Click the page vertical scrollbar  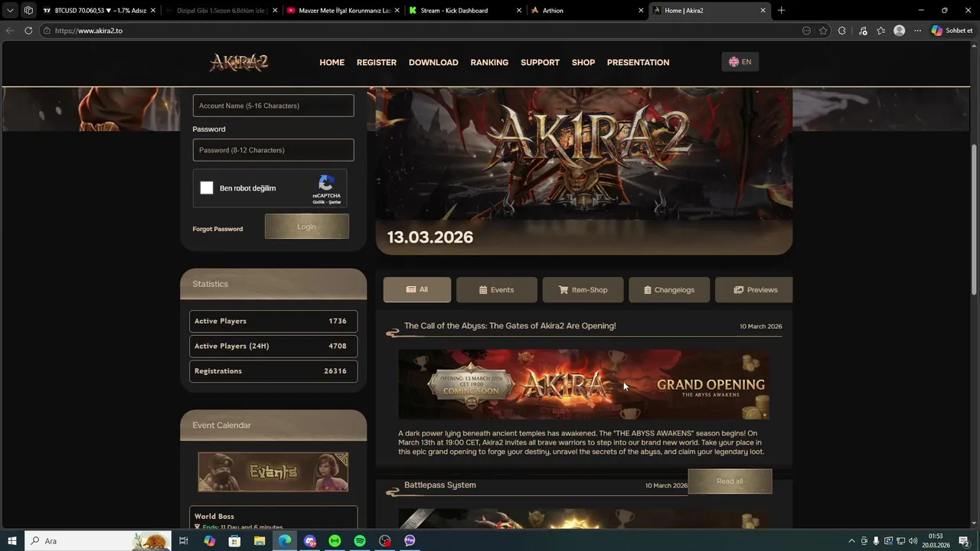tap(975, 218)
